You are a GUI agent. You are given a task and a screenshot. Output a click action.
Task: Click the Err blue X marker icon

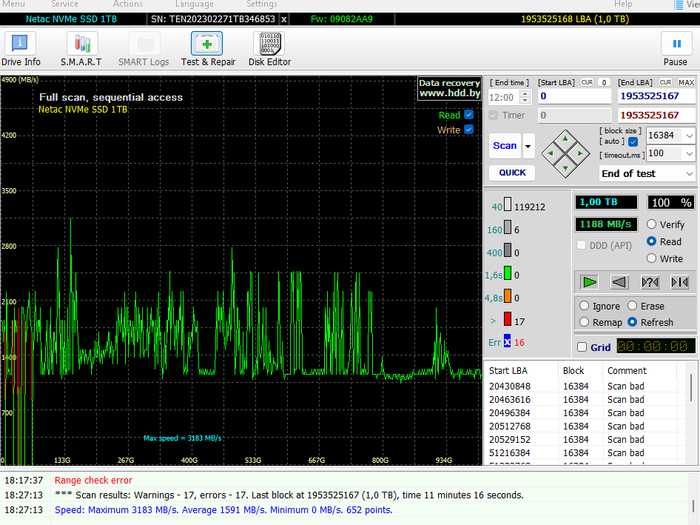[x=507, y=342]
